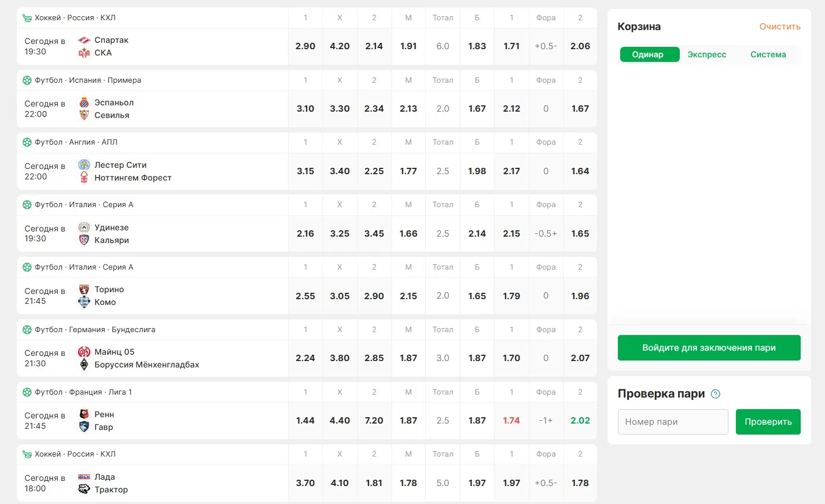Select the Система bet tab
This screenshot has height=504, width=825.
(768, 54)
